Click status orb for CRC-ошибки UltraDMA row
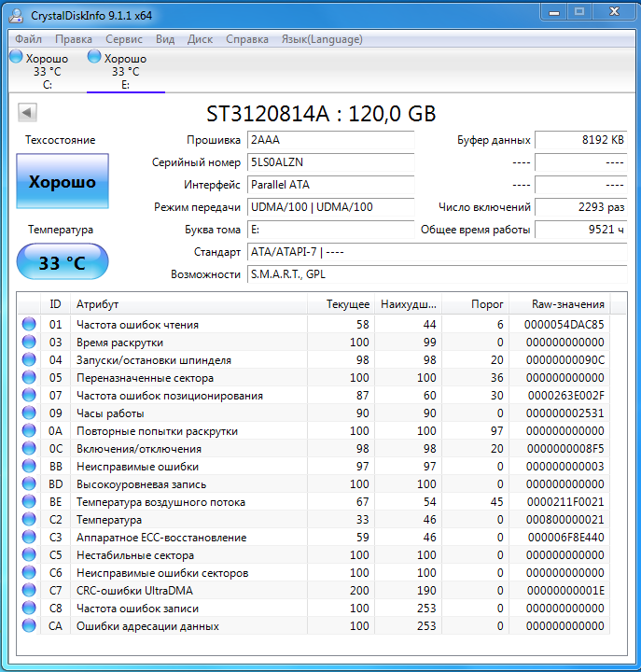 point(28,591)
